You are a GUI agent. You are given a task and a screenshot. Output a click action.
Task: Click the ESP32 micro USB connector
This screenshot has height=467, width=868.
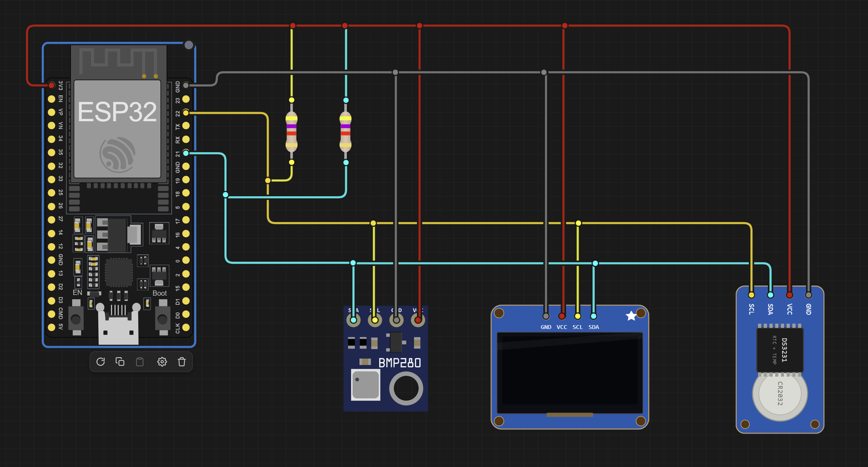118,325
